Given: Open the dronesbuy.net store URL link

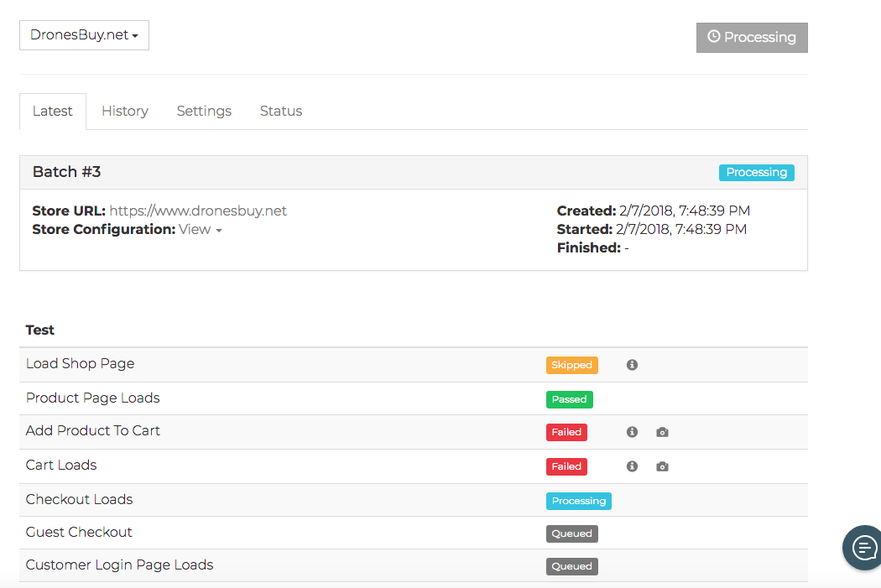Looking at the screenshot, I should click(198, 211).
